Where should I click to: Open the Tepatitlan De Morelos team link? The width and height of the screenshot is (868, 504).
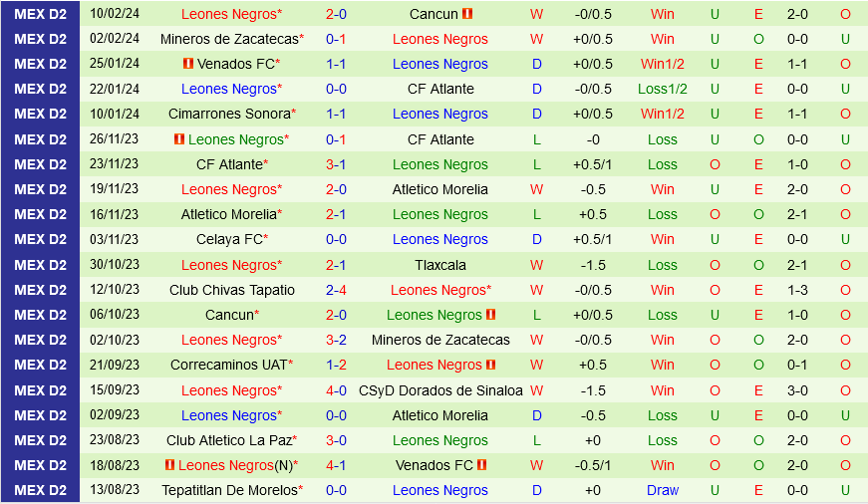(x=228, y=490)
